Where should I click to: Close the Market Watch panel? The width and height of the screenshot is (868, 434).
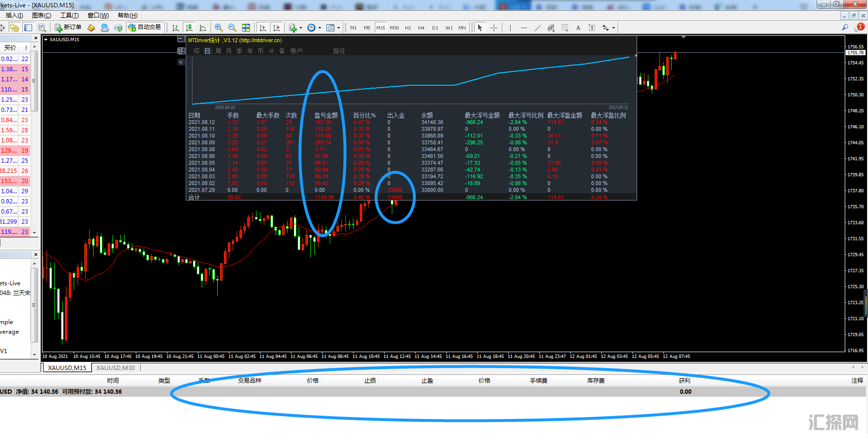(x=35, y=38)
